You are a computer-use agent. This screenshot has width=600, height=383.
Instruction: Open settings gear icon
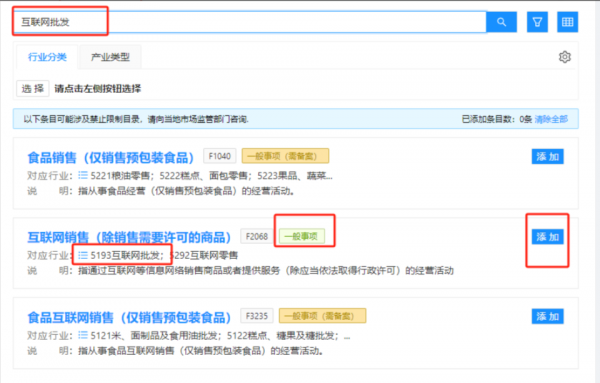pyautogui.click(x=564, y=57)
